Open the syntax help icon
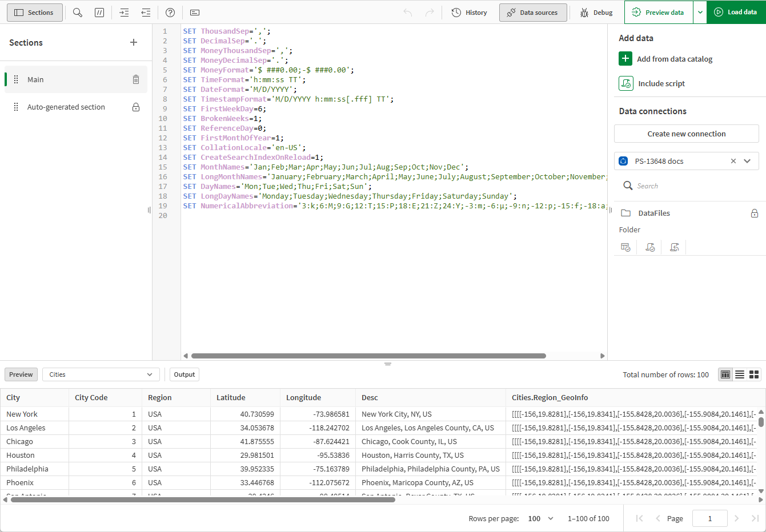 click(170, 12)
